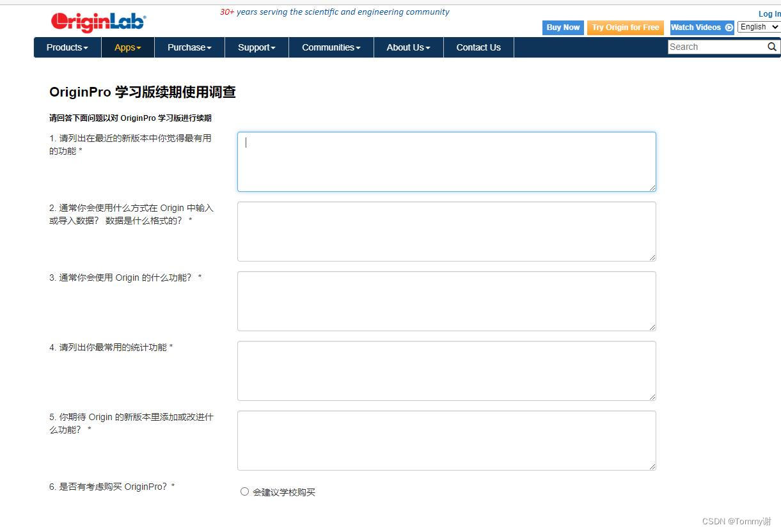
Task: Click the label 4. 请列出你最常用的统计功能
Action: point(111,347)
